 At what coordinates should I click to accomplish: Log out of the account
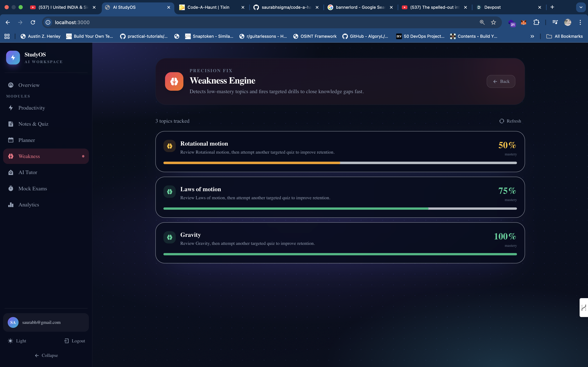click(75, 341)
